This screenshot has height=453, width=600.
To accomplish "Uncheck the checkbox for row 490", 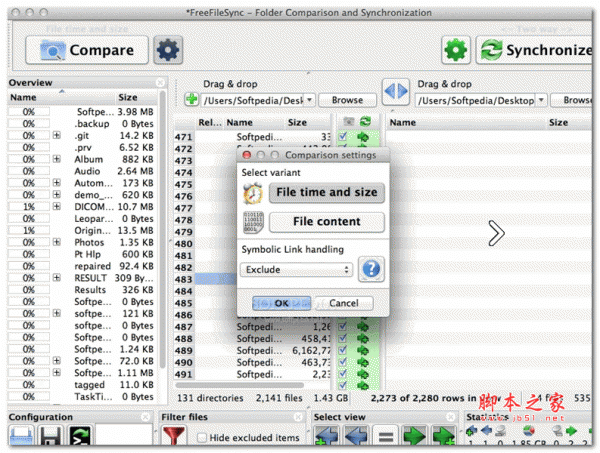I will pos(343,362).
